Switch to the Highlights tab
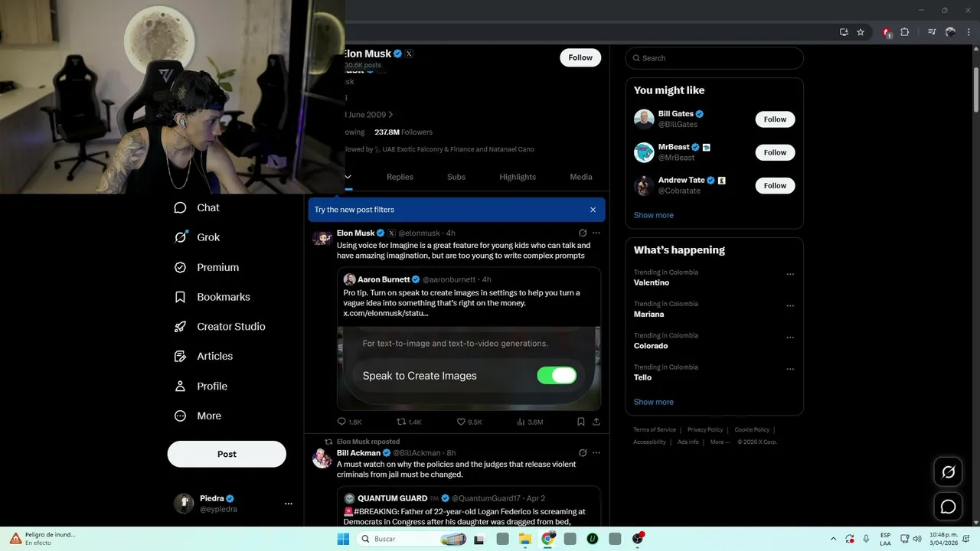This screenshot has height=551, width=980. tap(518, 177)
